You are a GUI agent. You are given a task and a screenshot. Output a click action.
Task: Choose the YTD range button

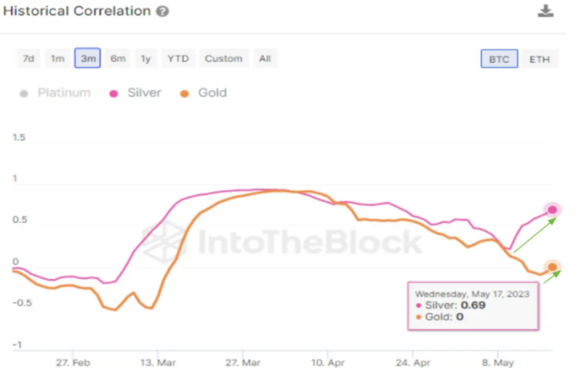pos(178,59)
